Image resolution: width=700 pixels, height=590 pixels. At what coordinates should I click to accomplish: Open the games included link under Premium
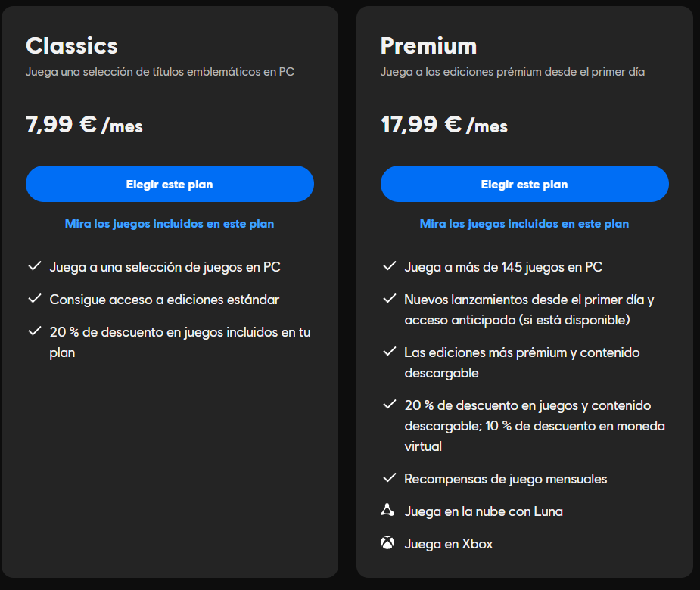(x=524, y=224)
